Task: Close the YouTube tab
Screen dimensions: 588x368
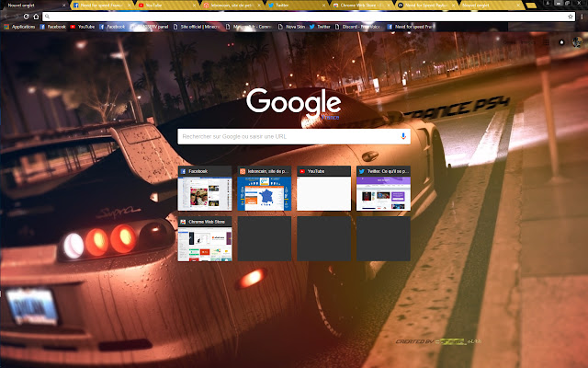Action: coord(194,6)
